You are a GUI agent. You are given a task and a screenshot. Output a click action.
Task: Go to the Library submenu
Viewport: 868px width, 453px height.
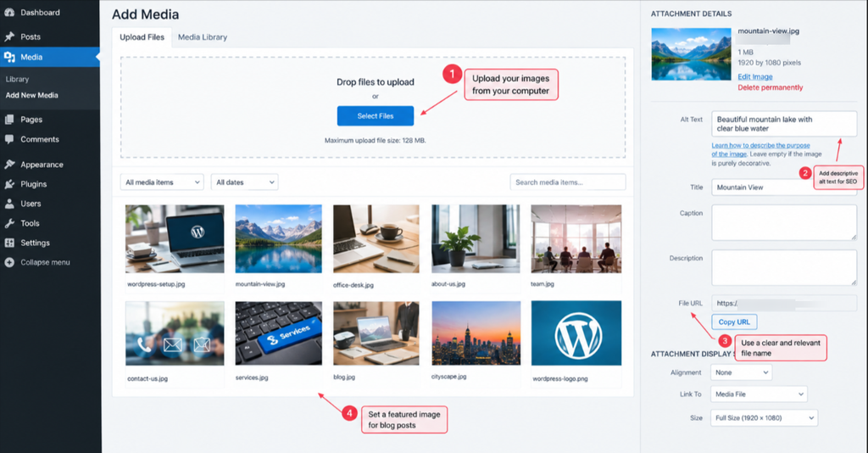coord(17,79)
